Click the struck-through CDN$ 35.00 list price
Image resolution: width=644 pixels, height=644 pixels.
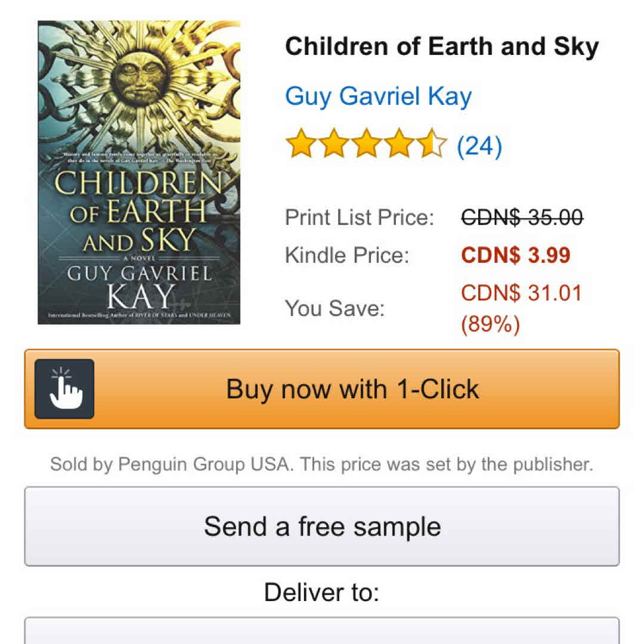coord(522,218)
